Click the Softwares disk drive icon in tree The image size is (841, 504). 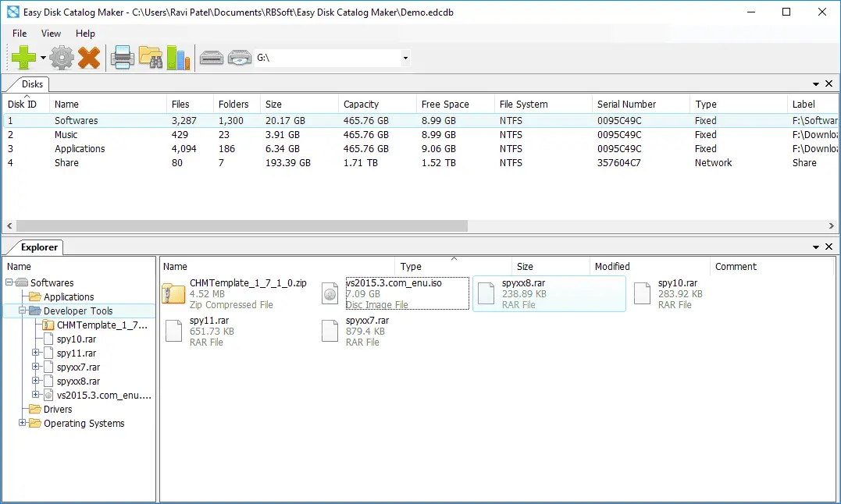22,282
